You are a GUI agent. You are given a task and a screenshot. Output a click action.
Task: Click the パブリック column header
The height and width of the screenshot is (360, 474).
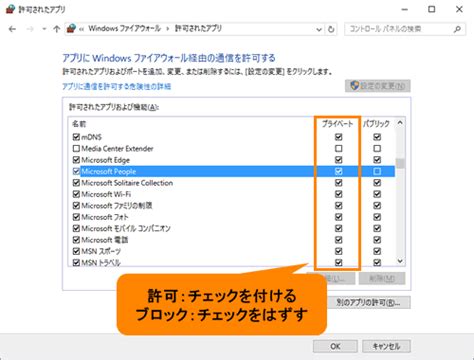coord(376,124)
